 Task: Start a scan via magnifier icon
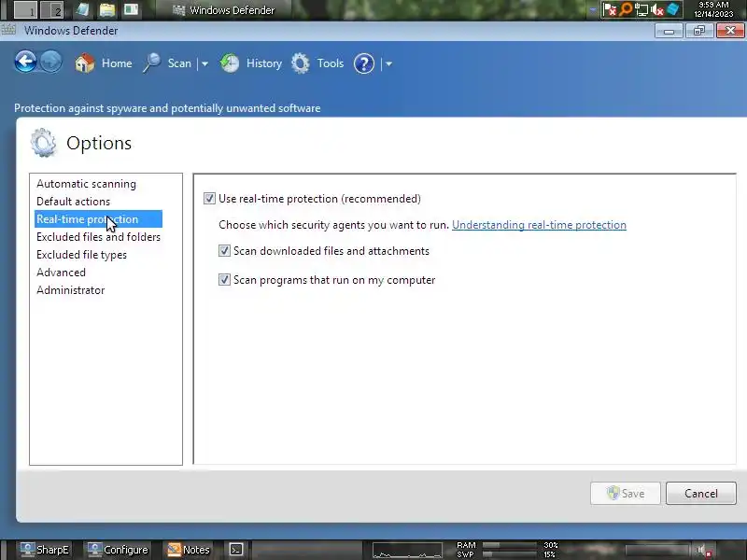click(152, 63)
